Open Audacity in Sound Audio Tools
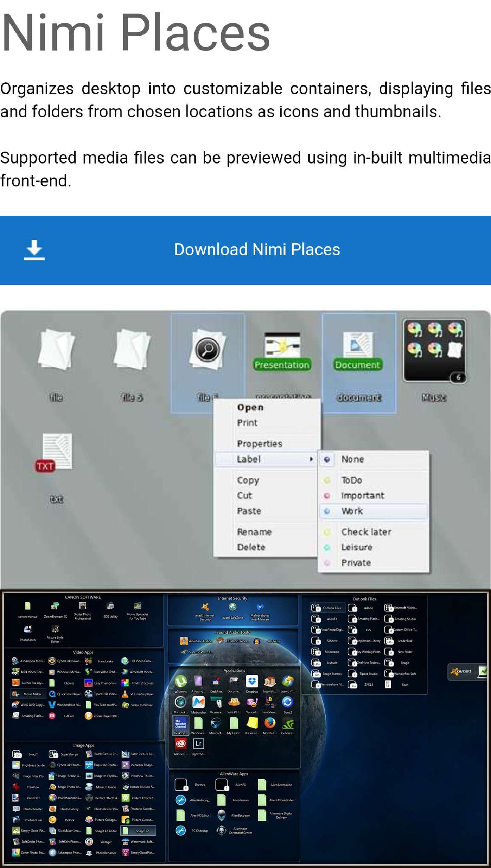 pyautogui.click(x=268, y=641)
